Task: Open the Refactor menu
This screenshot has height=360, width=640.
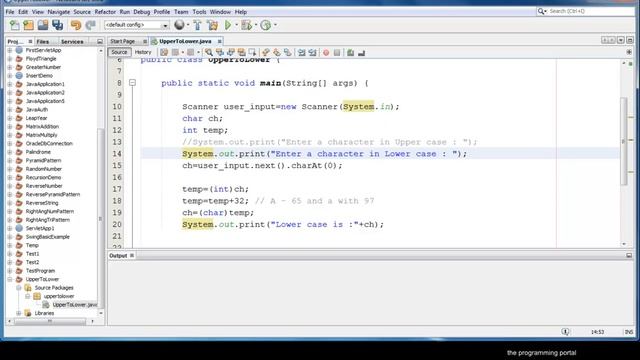Action: point(105,12)
